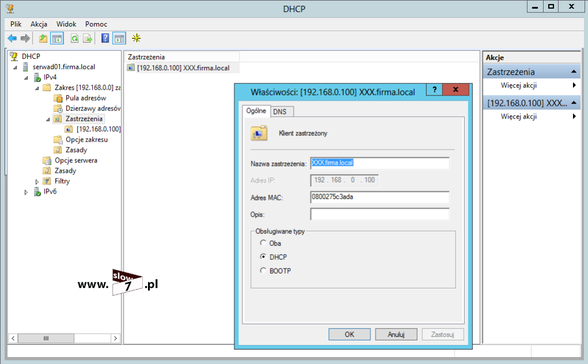588x364 pixels.
Task: Collapse the Zastrzeżenia tree node
Action: click(48, 119)
